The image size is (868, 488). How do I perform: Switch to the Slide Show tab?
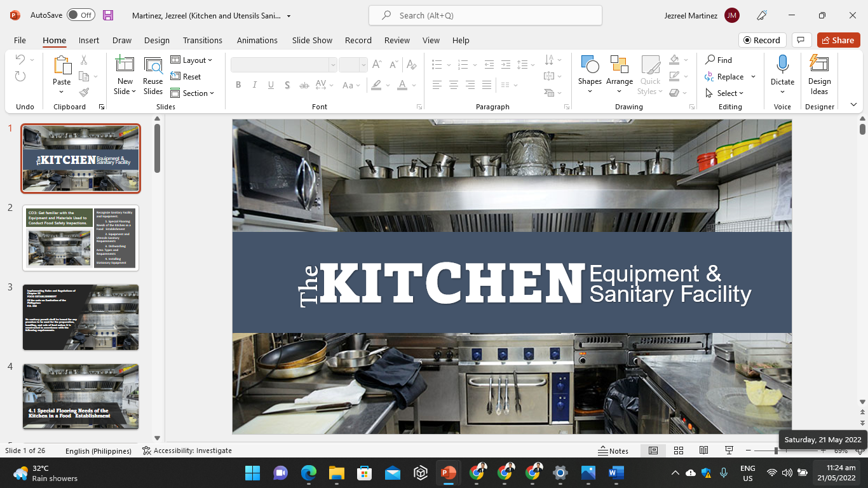click(312, 40)
